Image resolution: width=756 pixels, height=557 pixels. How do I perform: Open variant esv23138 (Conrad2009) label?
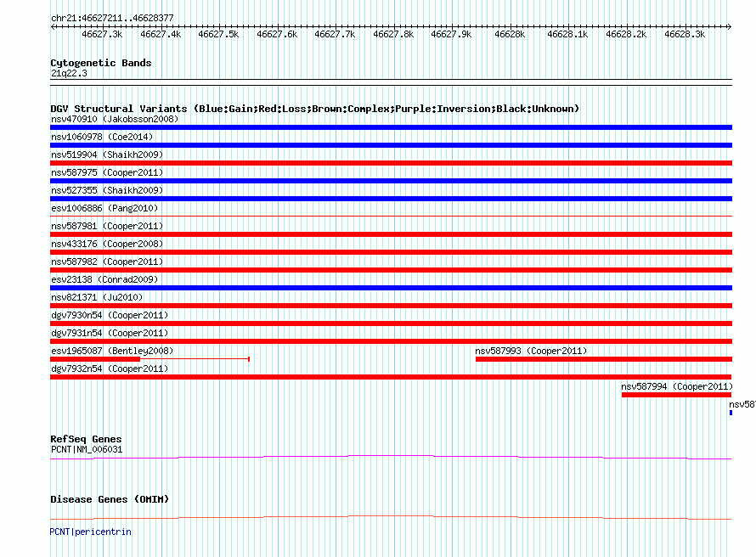pyautogui.click(x=104, y=279)
